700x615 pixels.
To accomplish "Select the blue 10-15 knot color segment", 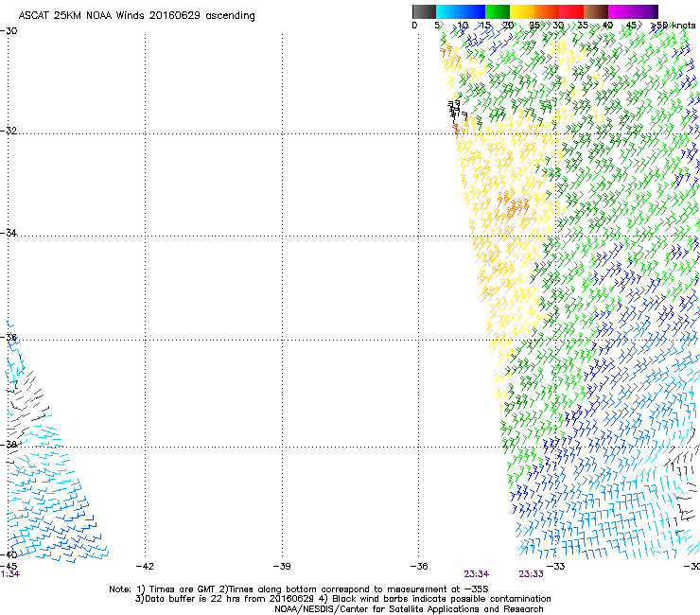I will (x=473, y=11).
